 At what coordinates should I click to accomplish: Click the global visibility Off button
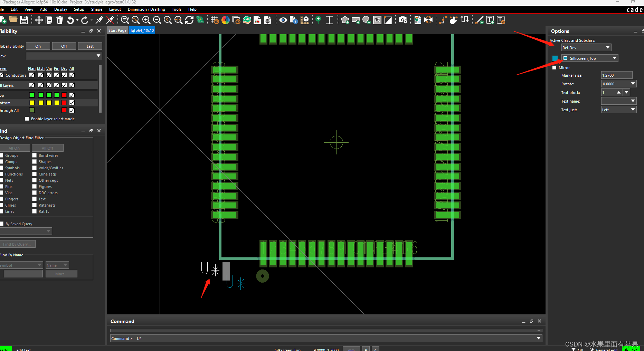[64, 46]
